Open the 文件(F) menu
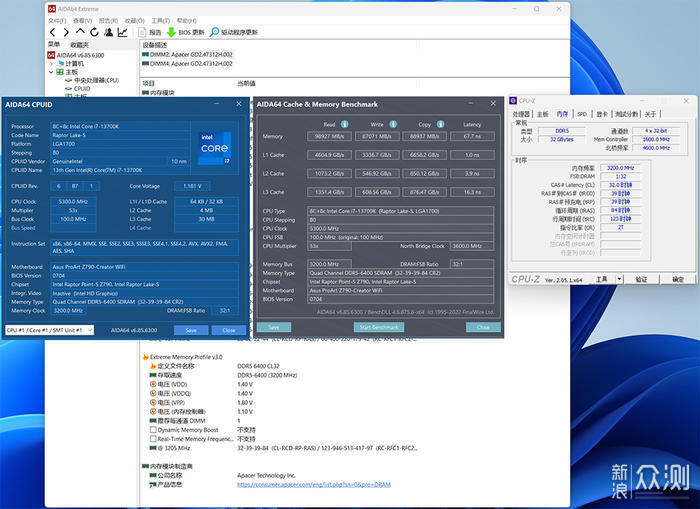This screenshot has height=509, width=700. pyautogui.click(x=57, y=21)
